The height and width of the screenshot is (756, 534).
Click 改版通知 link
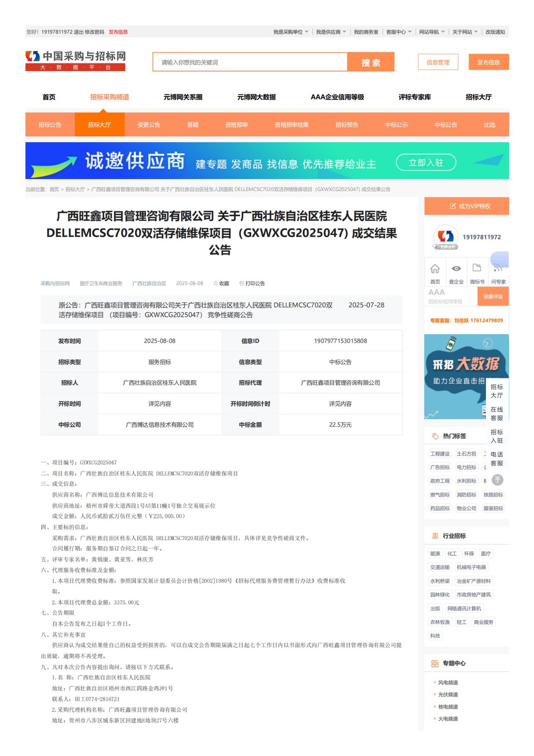click(495, 32)
